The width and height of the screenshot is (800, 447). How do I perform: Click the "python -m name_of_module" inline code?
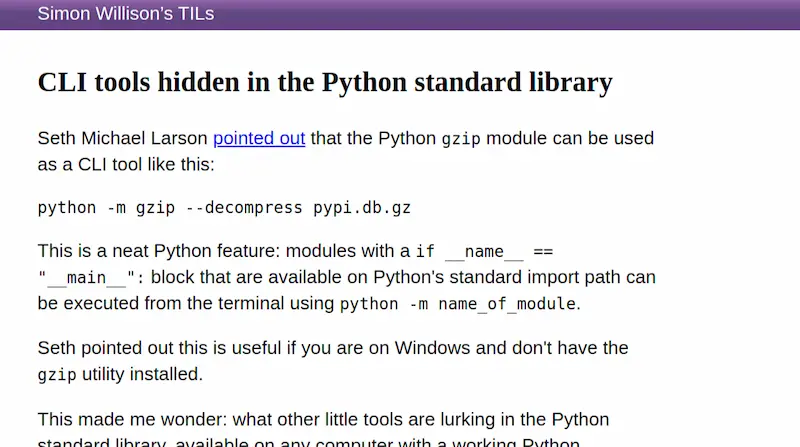[x=458, y=304]
